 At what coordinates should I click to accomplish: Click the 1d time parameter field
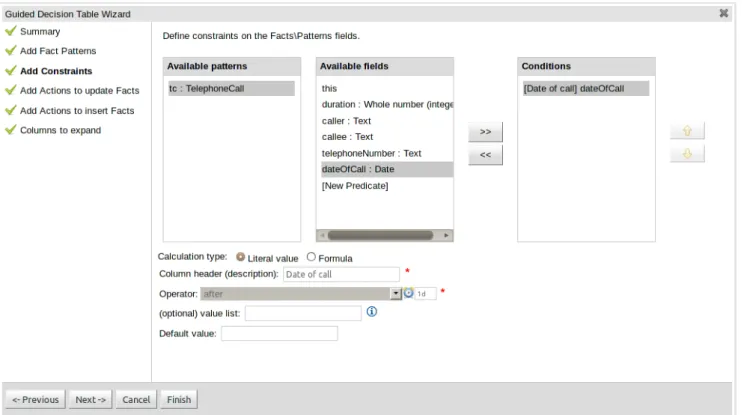pyautogui.click(x=425, y=294)
